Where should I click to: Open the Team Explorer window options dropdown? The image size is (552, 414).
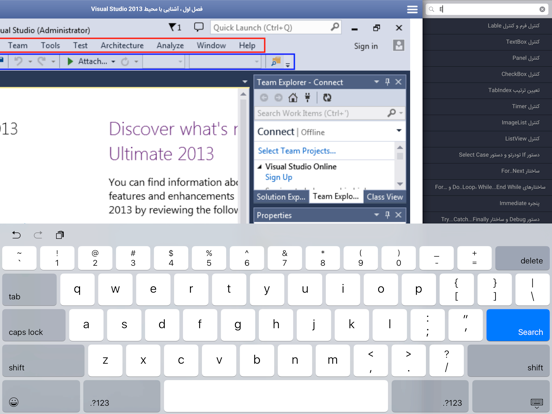376,82
